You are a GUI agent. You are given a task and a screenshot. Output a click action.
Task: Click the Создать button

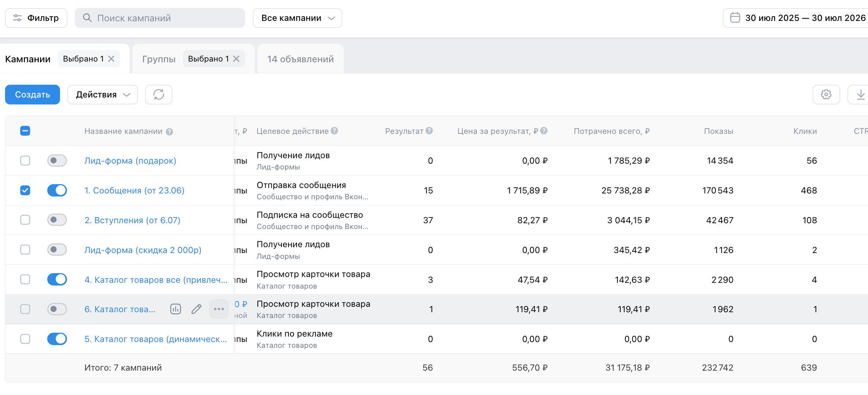pyautogui.click(x=33, y=94)
